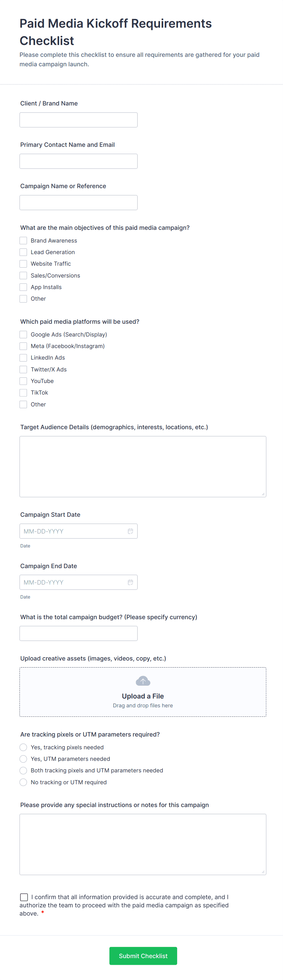
Task: Select "Both tracking pixels and UTM parameters needed"
Action: click(x=23, y=770)
